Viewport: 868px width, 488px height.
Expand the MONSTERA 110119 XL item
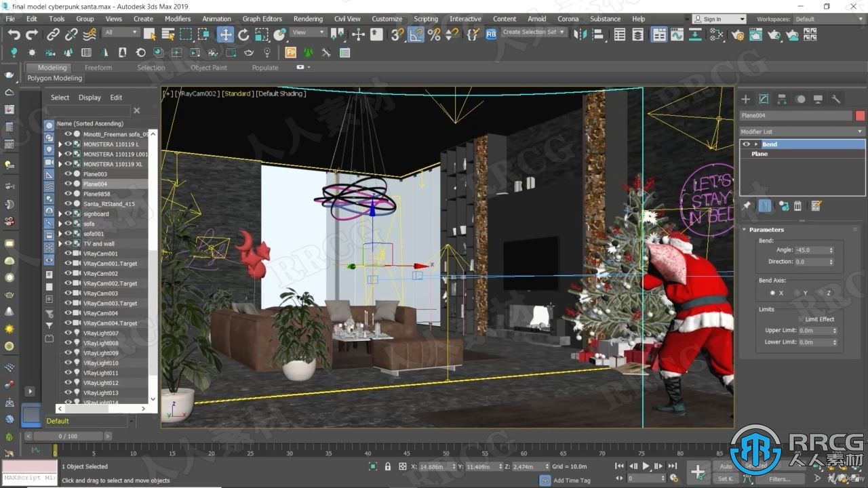[60, 164]
